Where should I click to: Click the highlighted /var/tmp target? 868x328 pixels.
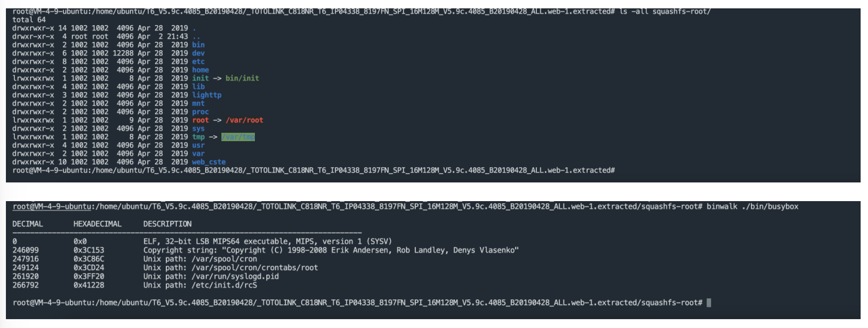click(x=238, y=137)
